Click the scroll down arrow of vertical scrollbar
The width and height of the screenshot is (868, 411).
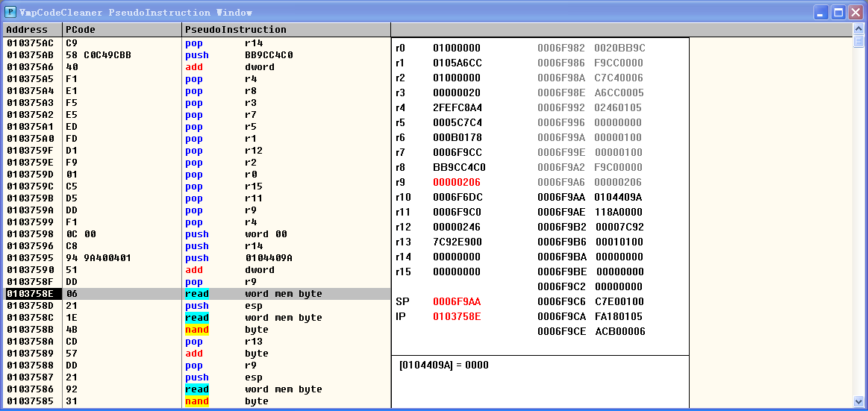[x=858, y=401]
